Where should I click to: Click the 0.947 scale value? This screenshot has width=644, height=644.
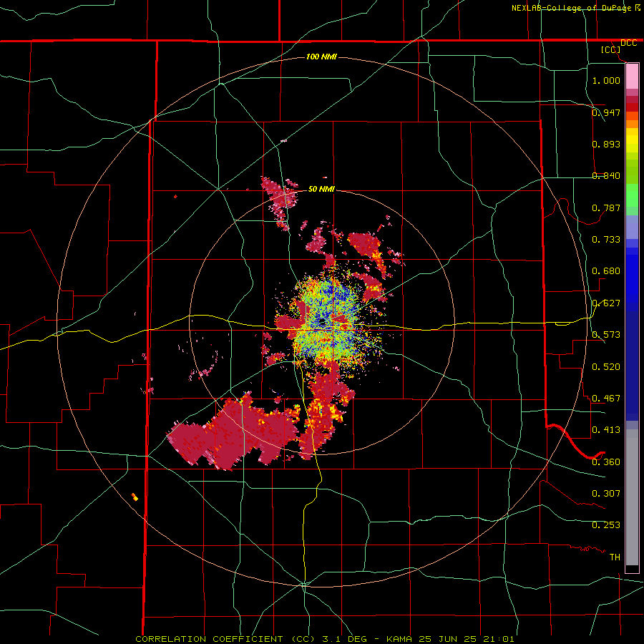coord(606,112)
